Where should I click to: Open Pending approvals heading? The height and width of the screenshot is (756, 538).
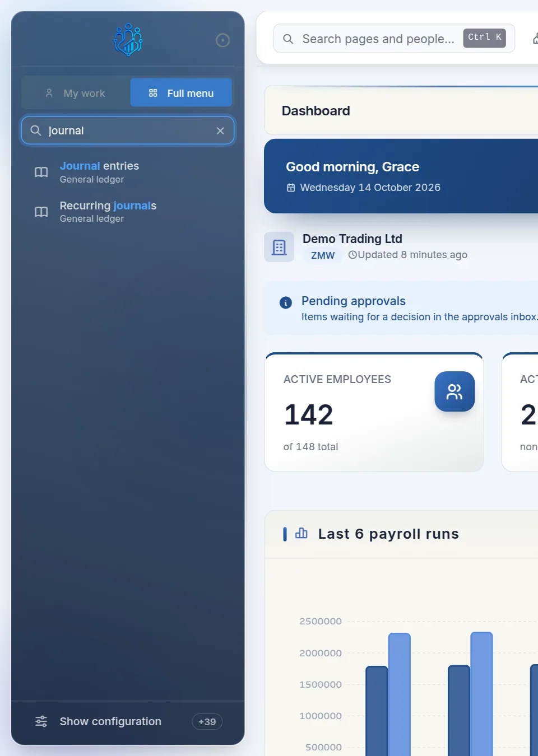(x=354, y=301)
